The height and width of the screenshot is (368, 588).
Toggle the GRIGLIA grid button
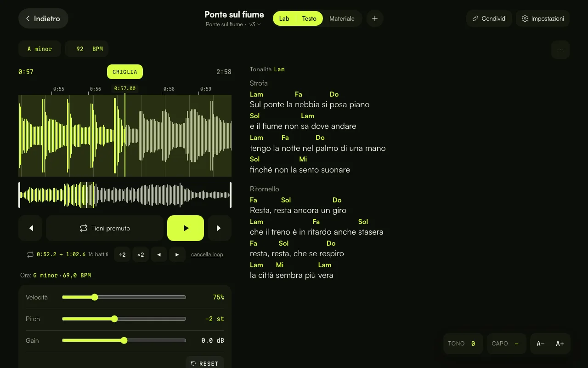pos(125,72)
